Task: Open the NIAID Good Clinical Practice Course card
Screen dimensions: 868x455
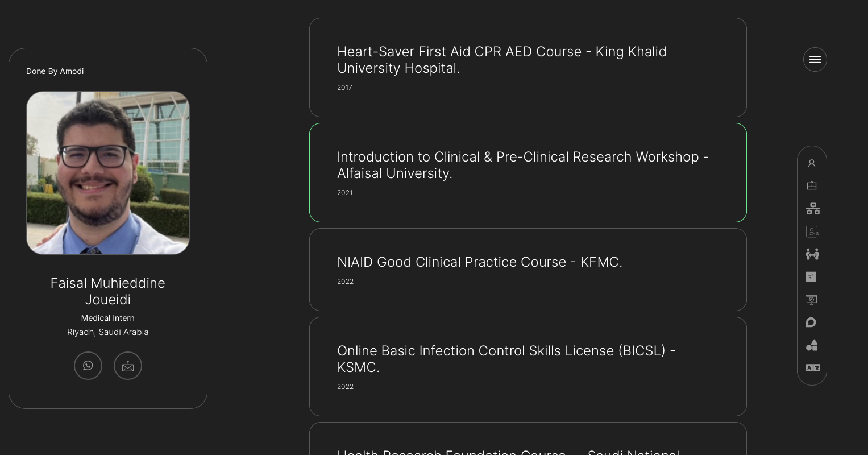Action: (528, 270)
